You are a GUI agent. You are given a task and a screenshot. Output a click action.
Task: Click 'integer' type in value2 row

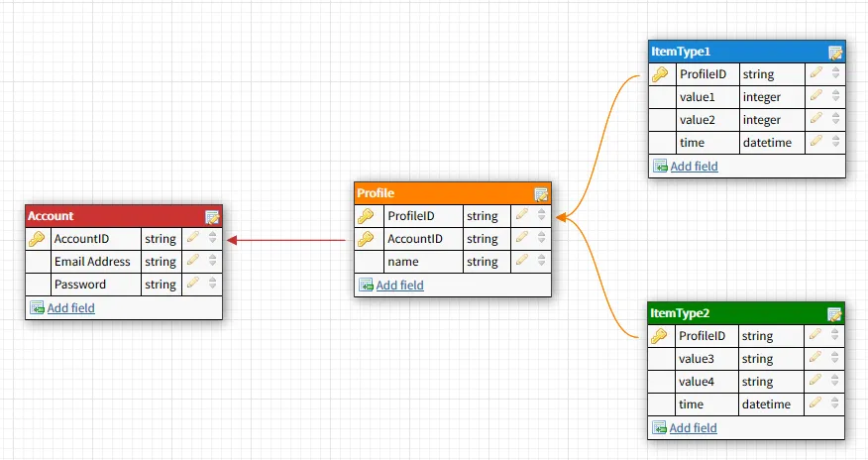762,120
